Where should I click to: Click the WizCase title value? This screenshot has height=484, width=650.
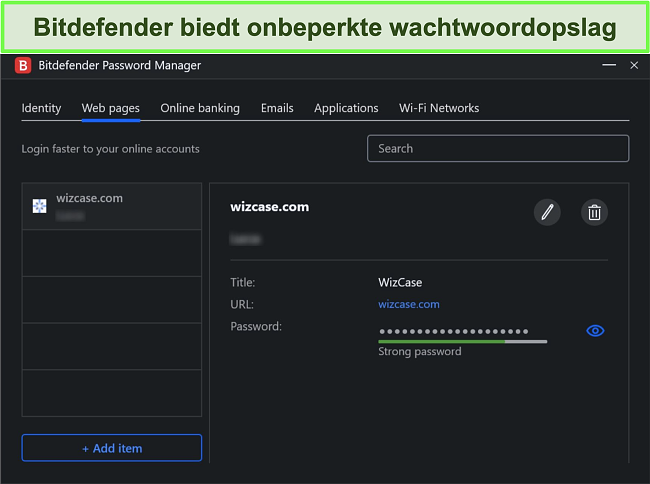(400, 283)
